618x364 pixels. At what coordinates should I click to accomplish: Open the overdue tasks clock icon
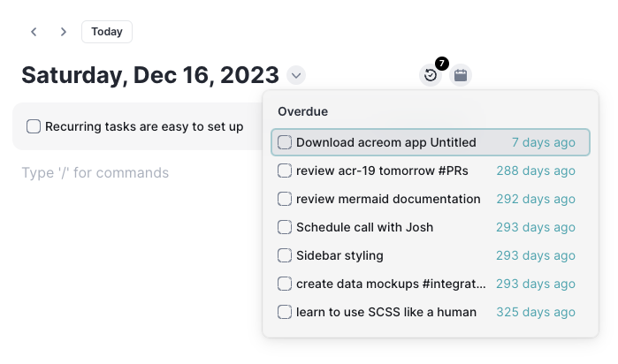click(430, 75)
